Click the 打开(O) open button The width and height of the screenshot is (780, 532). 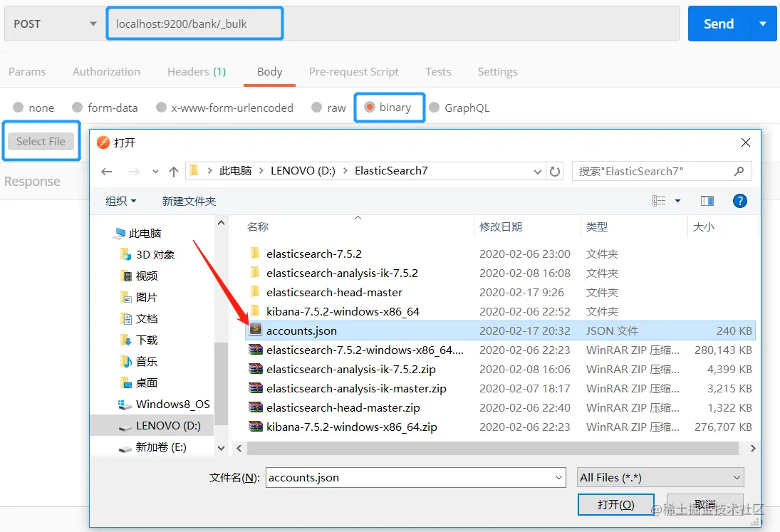[615, 504]
